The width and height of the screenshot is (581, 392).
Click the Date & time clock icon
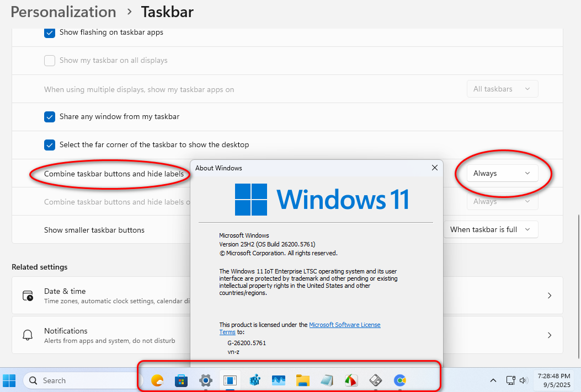(28, 296)
